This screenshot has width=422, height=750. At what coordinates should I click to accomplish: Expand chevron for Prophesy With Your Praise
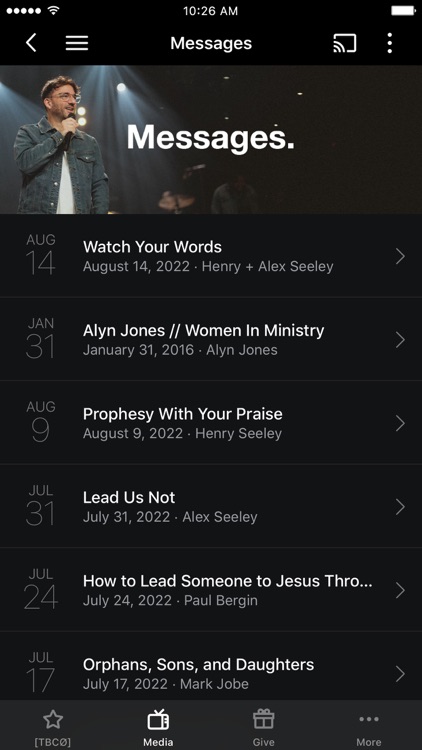point(400,423)
